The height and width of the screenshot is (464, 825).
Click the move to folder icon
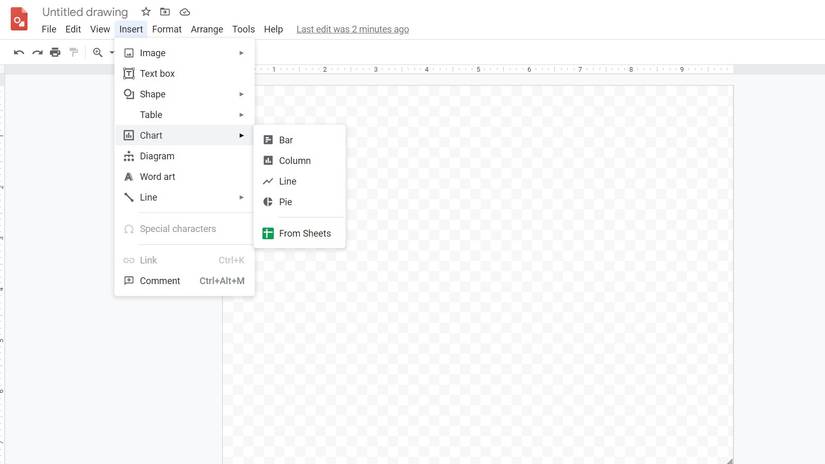(x=165, y=12)
